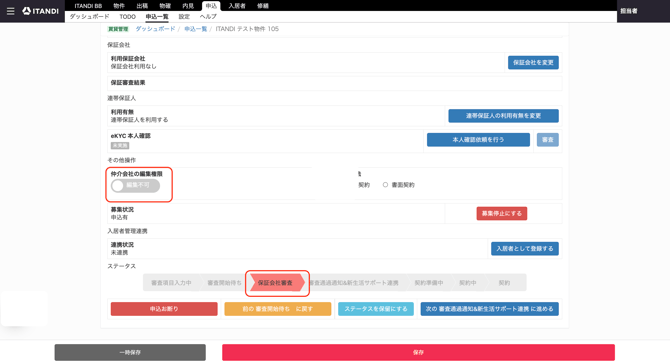Go to ダッシュボード in the sub menu

(x=89, y=17)
